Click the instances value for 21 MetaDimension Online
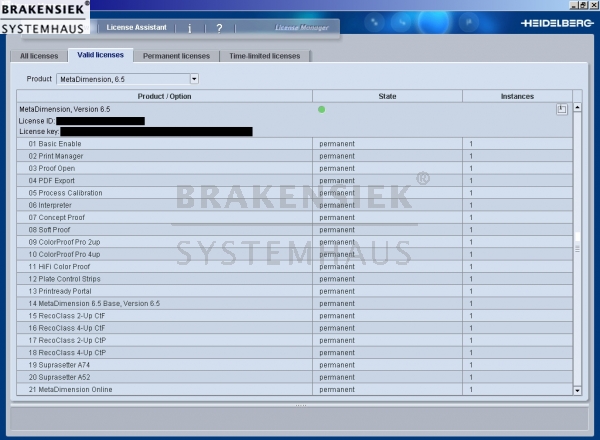 click(x=471, y=389)
